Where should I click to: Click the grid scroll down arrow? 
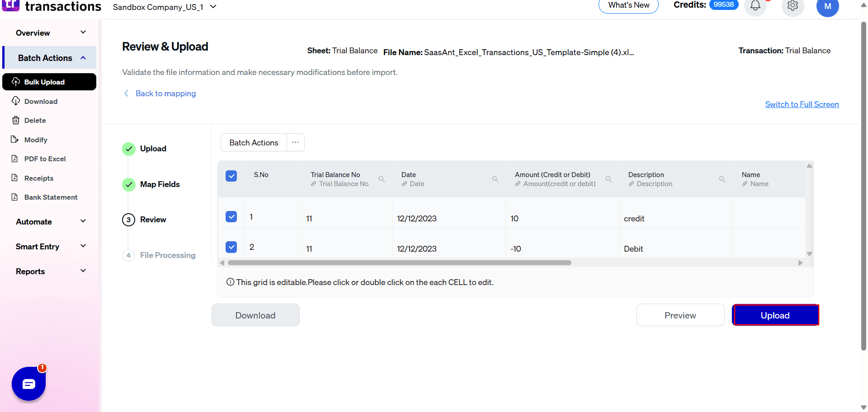pyautogui.click(x=809, y=254)
